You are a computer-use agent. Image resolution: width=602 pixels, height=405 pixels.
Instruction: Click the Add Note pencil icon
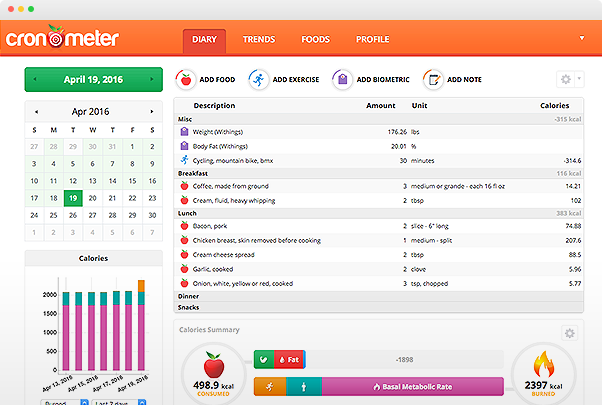432,79
